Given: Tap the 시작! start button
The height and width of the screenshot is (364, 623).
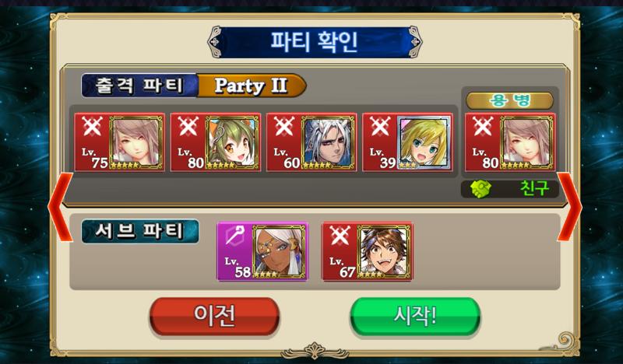Looking at the screenshot, I should 415,317.
